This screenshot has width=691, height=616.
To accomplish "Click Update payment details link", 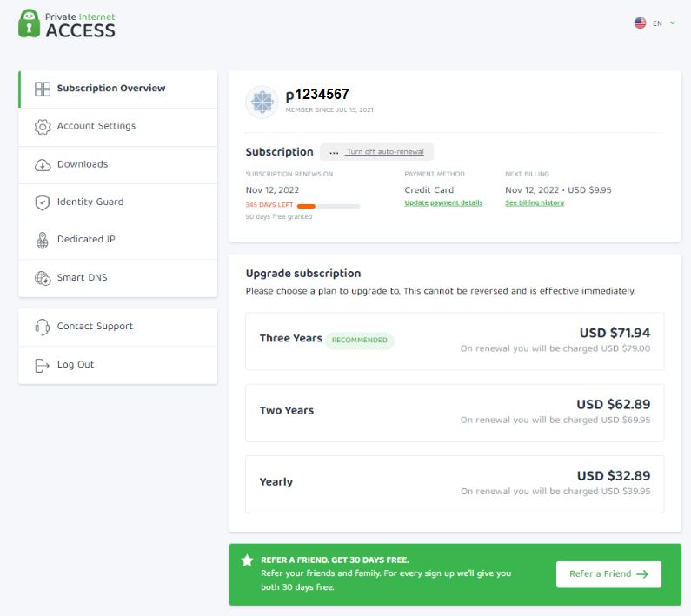I will pos(443,203).
